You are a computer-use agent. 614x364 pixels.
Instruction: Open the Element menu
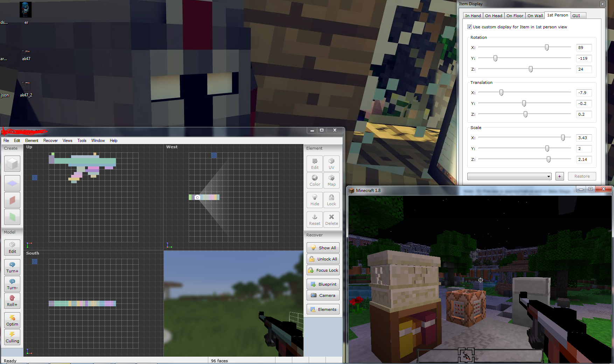click(x=32, y=141)
